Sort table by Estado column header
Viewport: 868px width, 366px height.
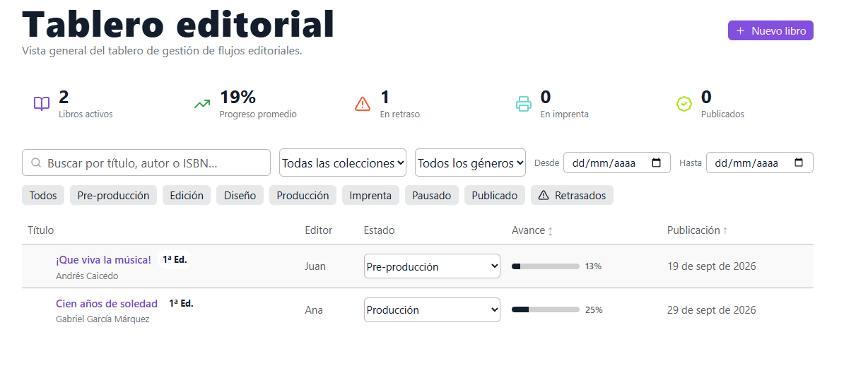tap(379, 230)
